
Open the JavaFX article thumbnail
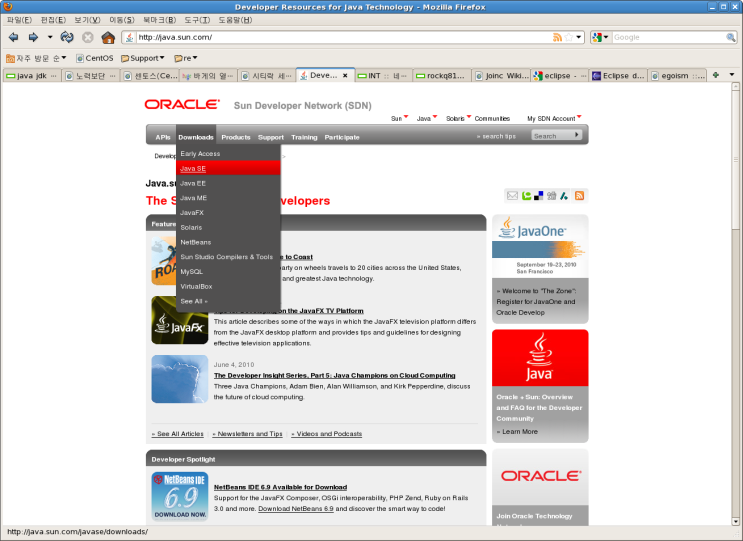tap(180, 320)
